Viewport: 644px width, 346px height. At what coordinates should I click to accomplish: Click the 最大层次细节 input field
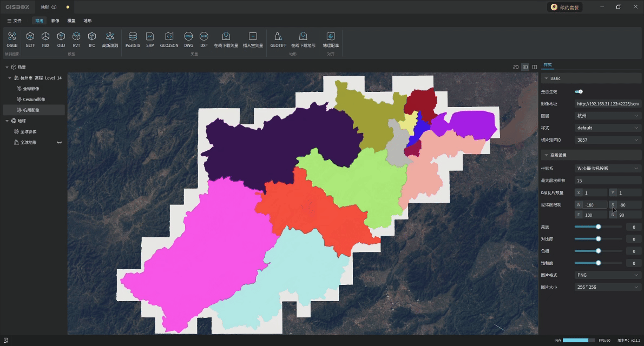tap(607, 181)
